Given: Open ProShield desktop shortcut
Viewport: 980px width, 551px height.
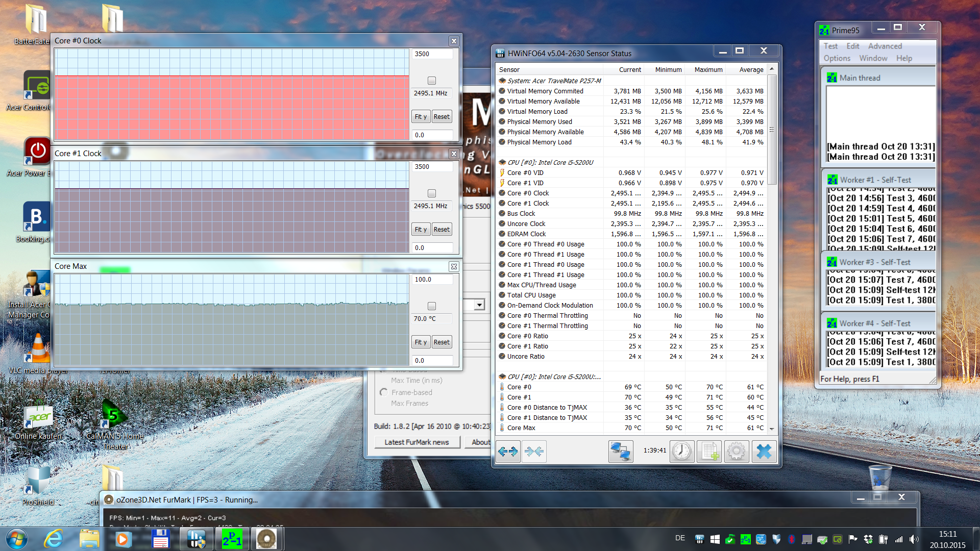Looking at the screenshot, I should click(38, 485).
